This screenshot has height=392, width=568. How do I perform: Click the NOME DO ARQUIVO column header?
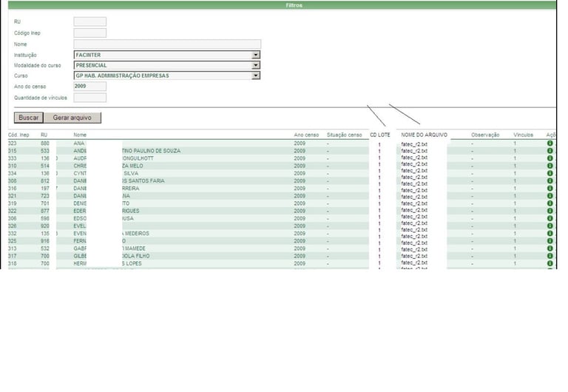pyautogui.click(x=425, y=135)
